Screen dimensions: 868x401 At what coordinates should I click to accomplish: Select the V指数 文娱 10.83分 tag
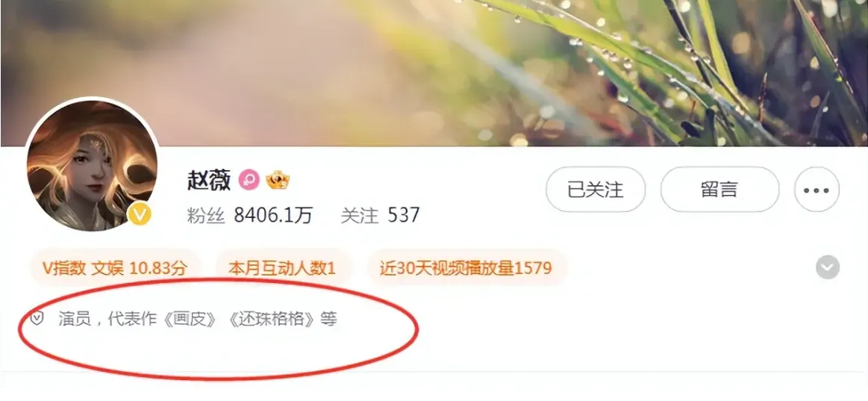pos(115,269)
